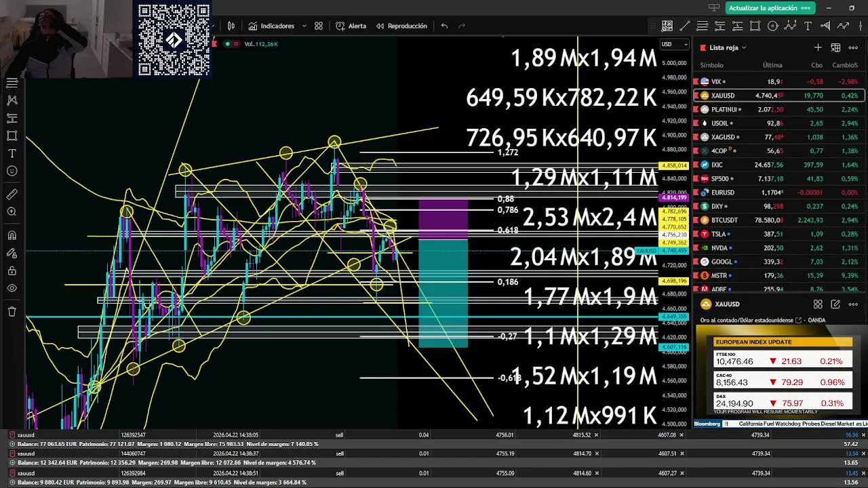Select BTCUSDT in the watchlist
The width and height of the screenshot is (868, 488).
tap(778, 220)
